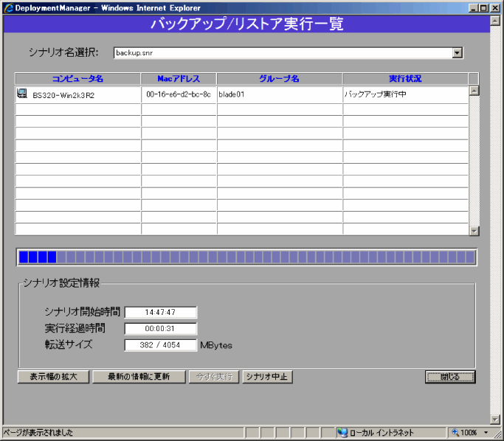Click the local intranet zone icon
The image size is (504, 441).
tap(342, 433)
